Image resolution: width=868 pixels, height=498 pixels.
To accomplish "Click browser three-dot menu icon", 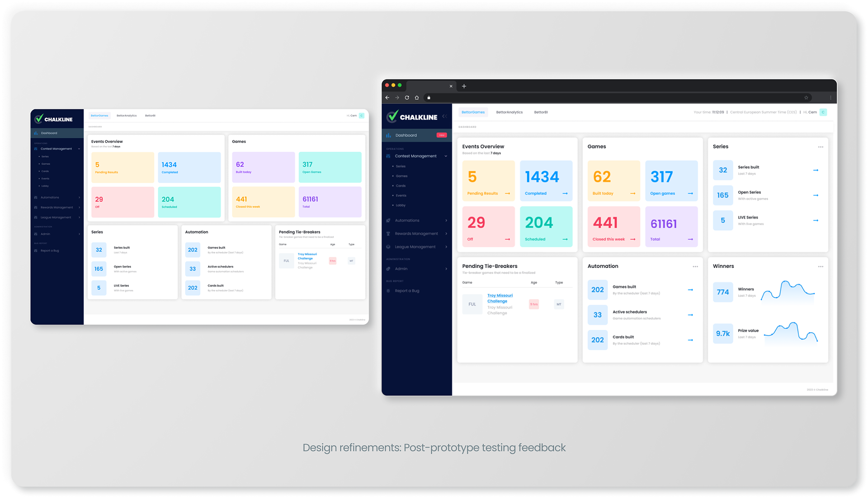I will [x=830, y=98].
